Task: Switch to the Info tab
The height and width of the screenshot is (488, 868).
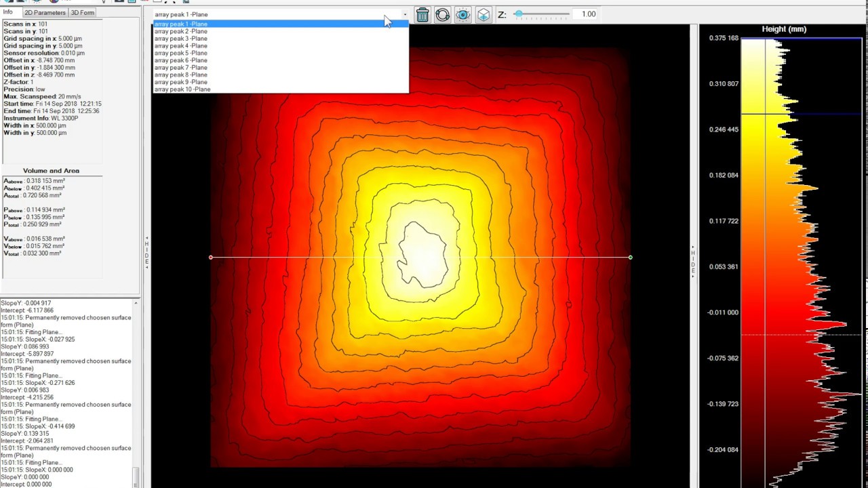Action: pos(8,12)
